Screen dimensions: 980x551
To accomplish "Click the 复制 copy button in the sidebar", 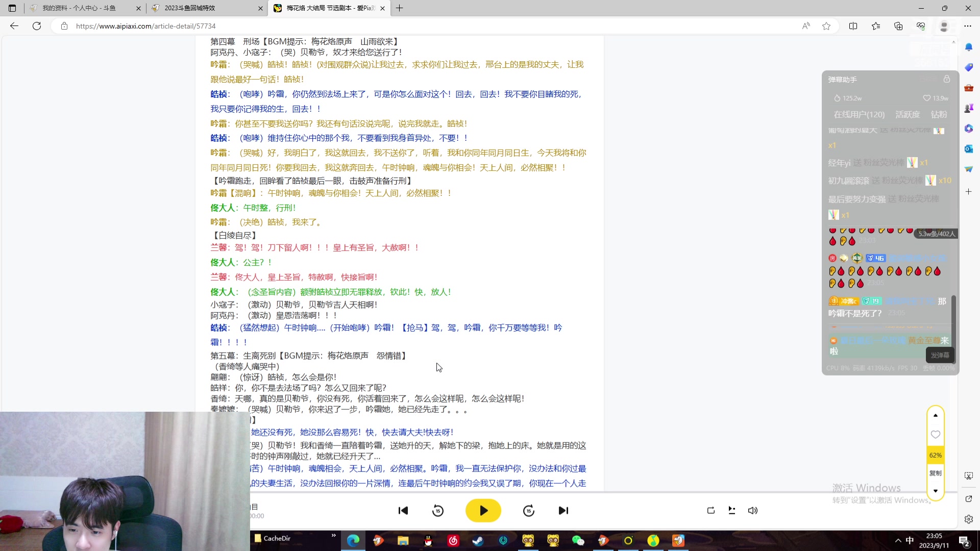I will pos(935,473).
